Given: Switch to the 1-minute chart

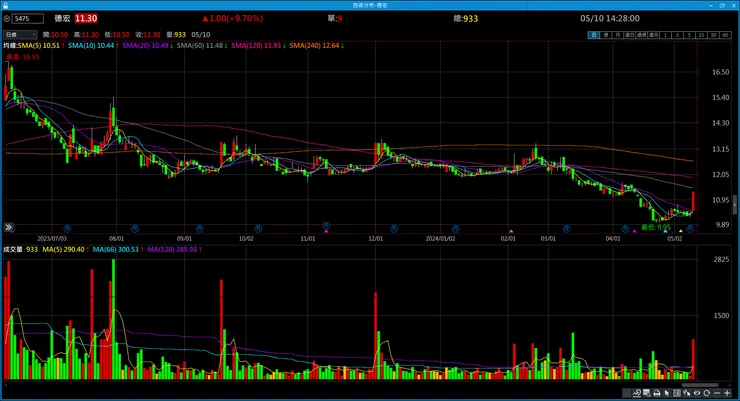Looking at the screenshot, I should pos(665,35).
